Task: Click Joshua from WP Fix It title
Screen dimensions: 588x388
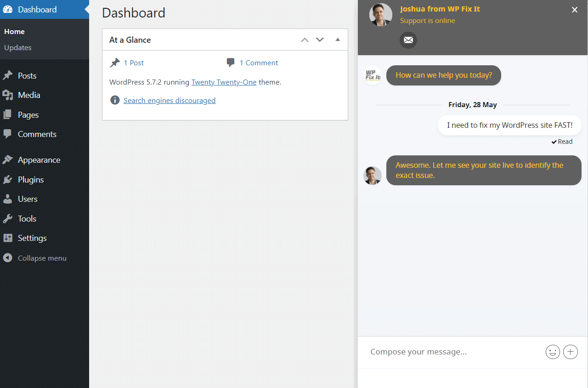Action: click(440, 9)
